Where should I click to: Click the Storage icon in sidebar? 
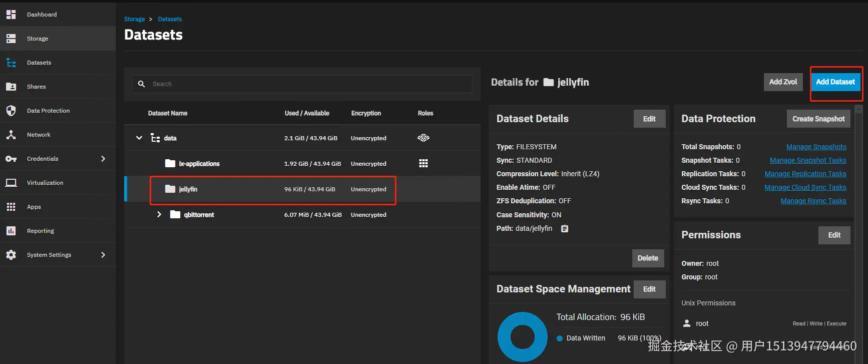[x=11, y=39]
